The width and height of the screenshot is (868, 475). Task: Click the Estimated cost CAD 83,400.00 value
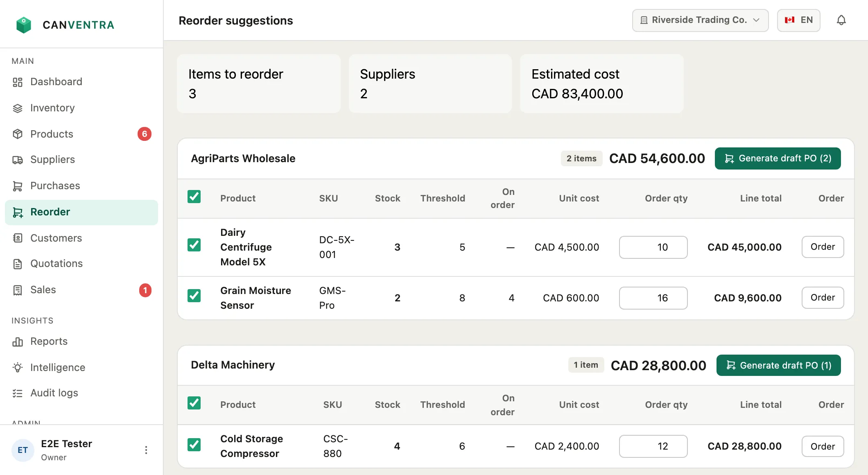point(577,94)
